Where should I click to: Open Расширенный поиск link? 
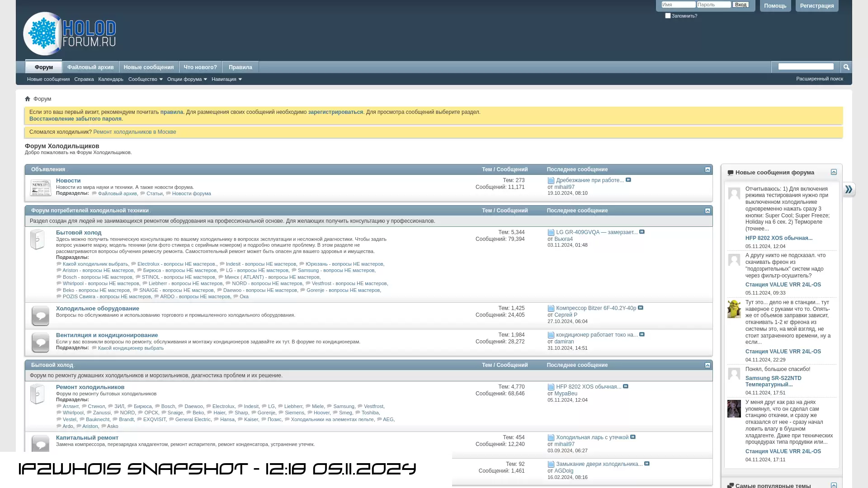(820, 79)
